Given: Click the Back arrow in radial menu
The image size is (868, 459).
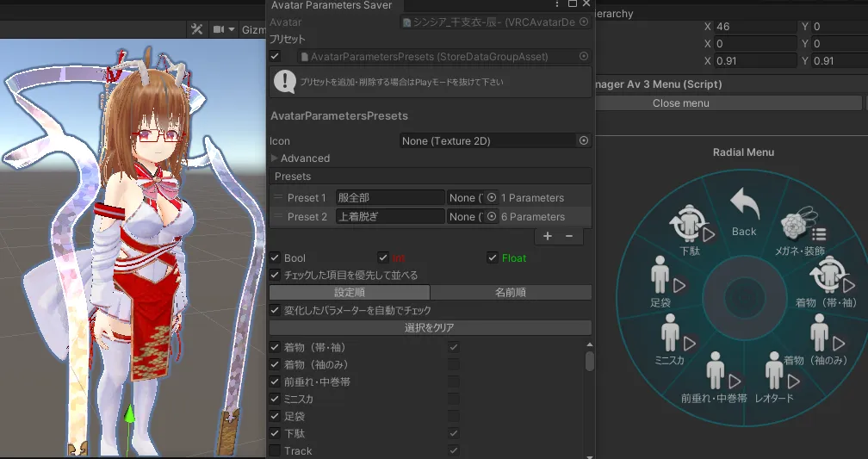Looking at the screenshot, I should pyautogui.click(x=744, y=213).
